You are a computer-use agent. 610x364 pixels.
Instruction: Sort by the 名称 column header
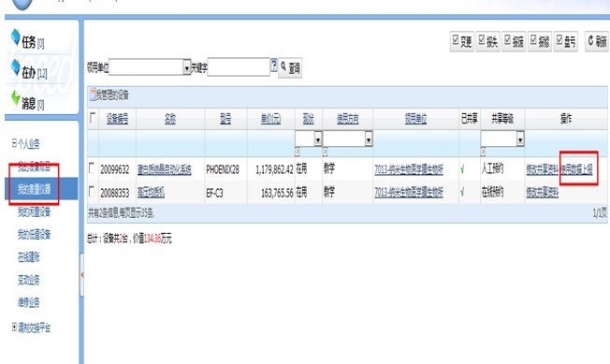click(x=170, y=119)
